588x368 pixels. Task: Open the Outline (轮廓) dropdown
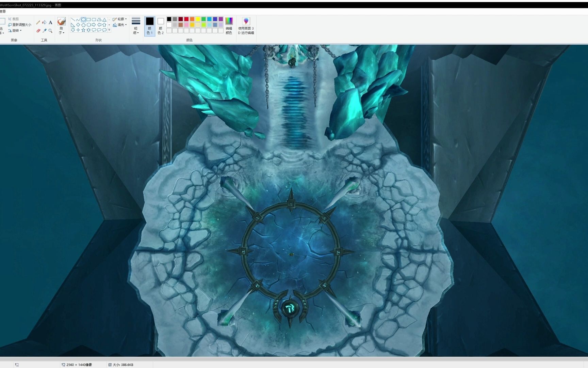119,19
